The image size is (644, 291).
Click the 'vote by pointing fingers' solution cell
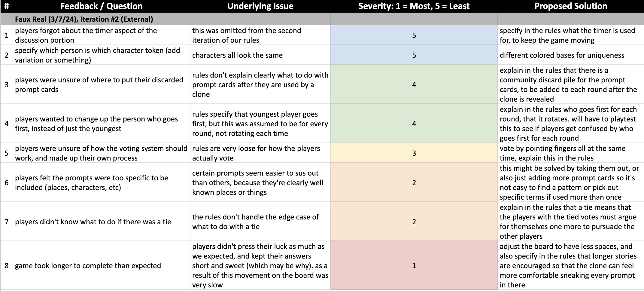(x=571, y=153)
